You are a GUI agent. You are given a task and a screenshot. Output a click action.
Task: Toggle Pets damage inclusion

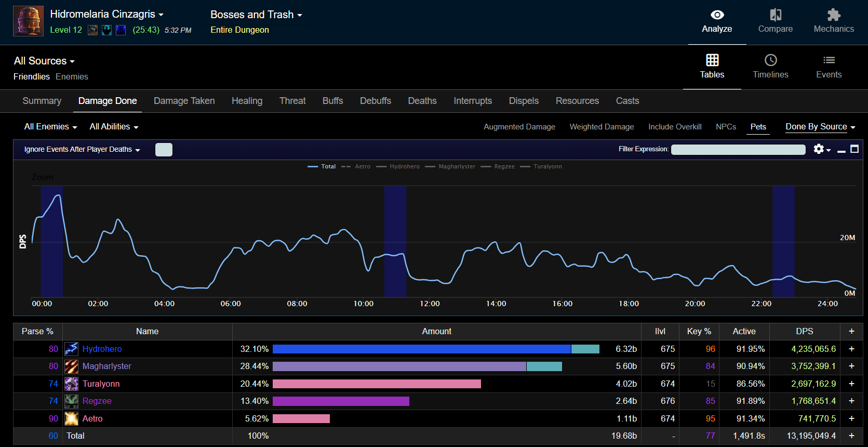[758, 127]
